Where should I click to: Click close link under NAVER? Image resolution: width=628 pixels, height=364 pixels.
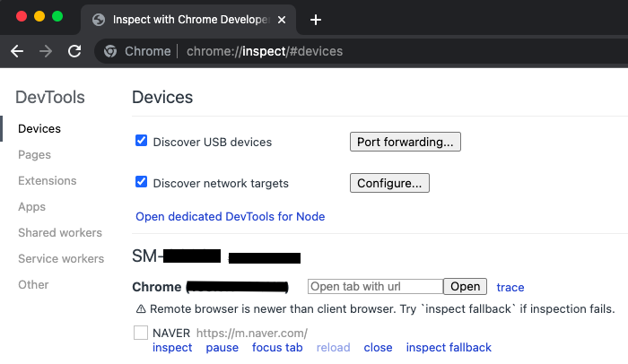(x=378, y=348)
